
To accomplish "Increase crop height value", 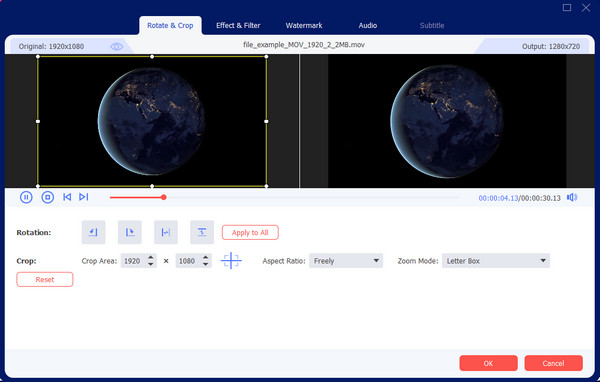I will [205, 257].
